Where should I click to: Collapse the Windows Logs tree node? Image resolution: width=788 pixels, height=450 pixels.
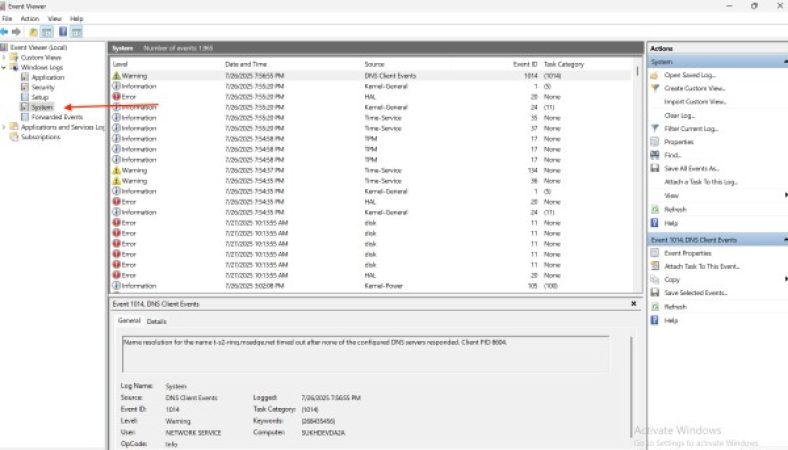(x=4, y=67)
